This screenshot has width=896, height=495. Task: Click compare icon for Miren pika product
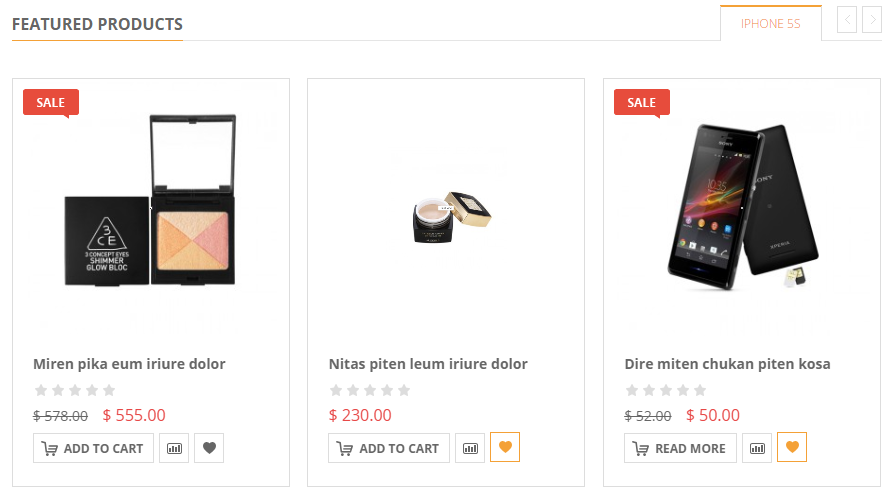click(x=174, y=448)
